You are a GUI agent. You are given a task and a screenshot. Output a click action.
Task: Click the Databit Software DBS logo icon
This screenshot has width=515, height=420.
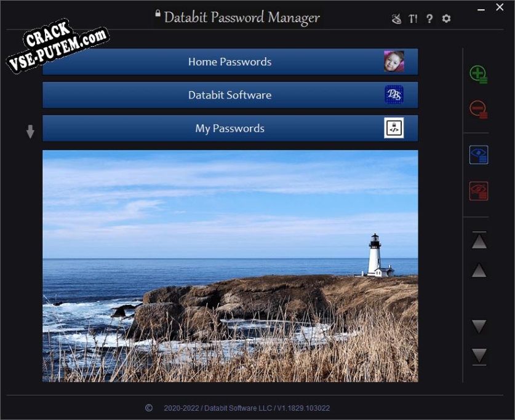(x=394, y=95)
